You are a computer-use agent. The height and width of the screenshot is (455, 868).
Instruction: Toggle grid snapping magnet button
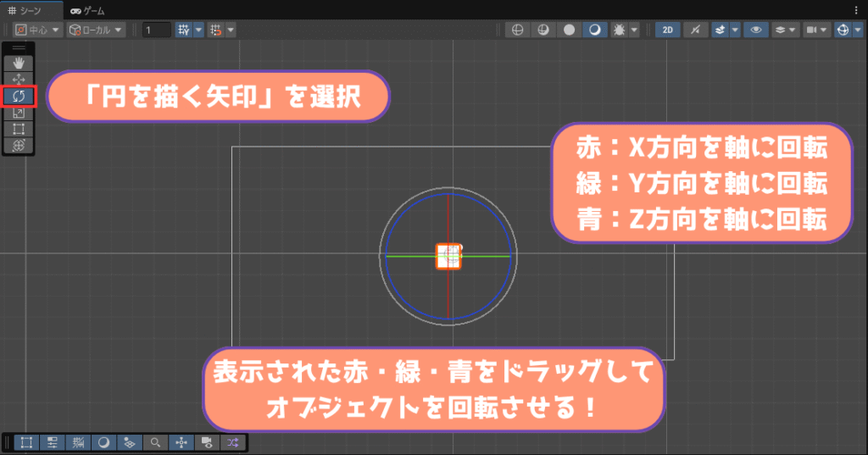coord(216,30)
